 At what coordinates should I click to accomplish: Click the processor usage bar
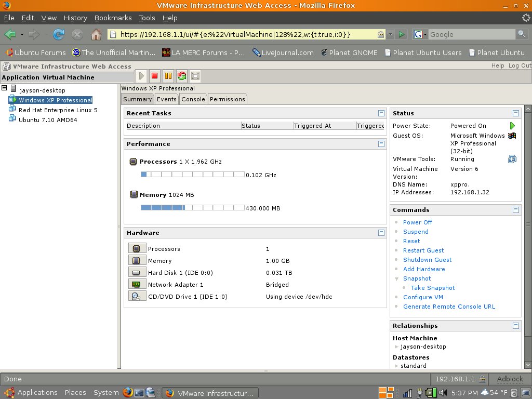click(x=192, y=175)
